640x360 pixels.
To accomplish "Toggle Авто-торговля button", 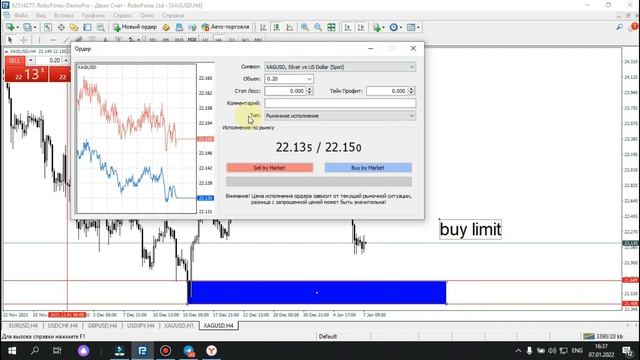I will tap(225, 27).
